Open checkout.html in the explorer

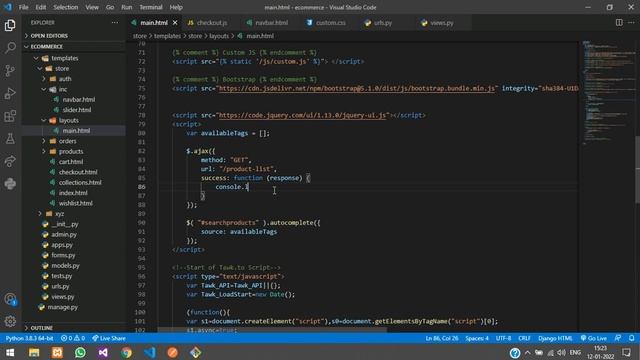tap(78, 172)
